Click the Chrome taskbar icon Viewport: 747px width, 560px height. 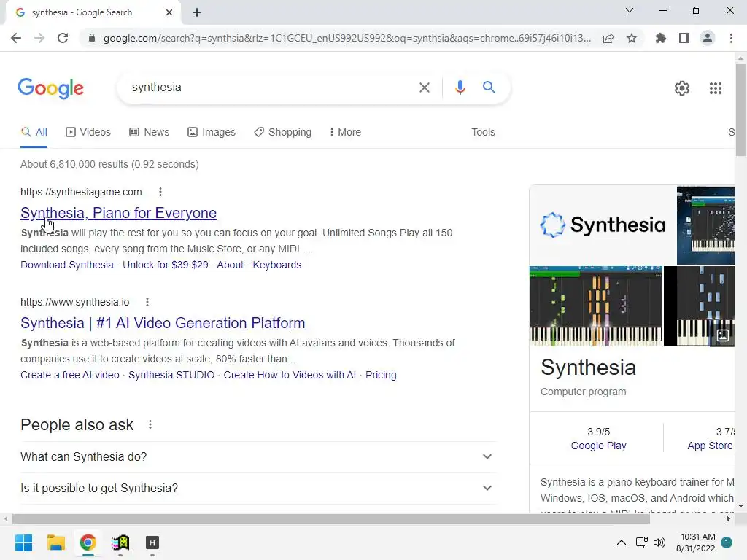point(88,542)
